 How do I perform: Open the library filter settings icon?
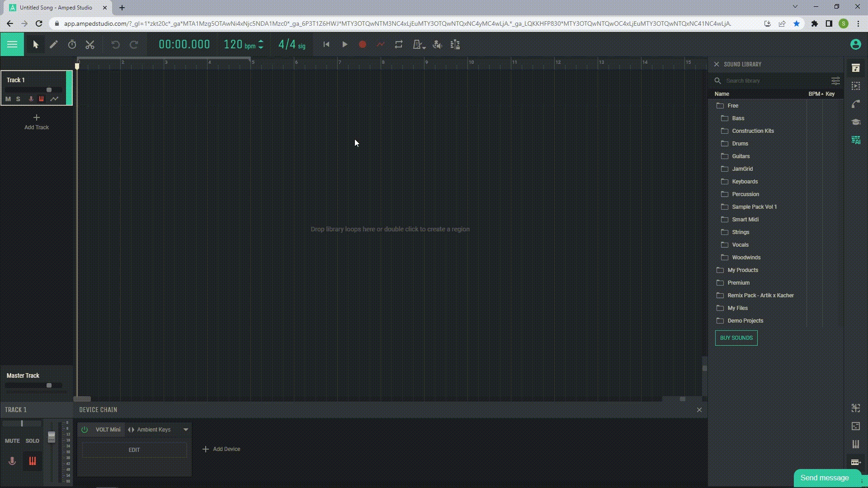point(835,81)
